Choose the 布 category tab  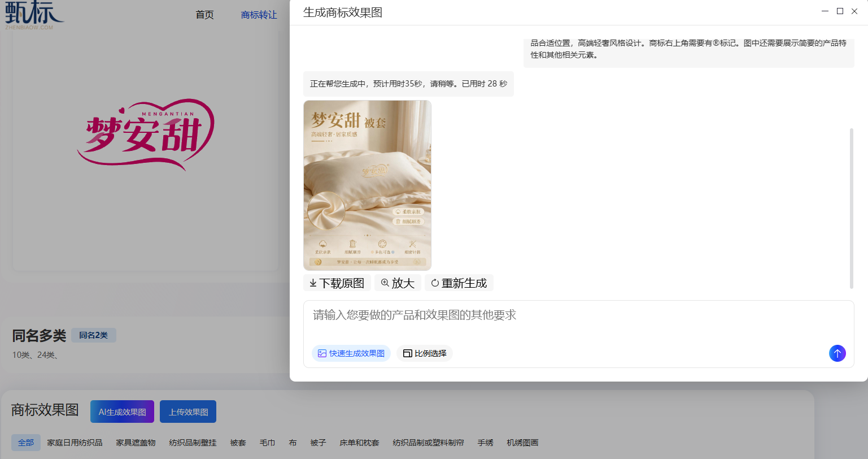click(293, 443)
